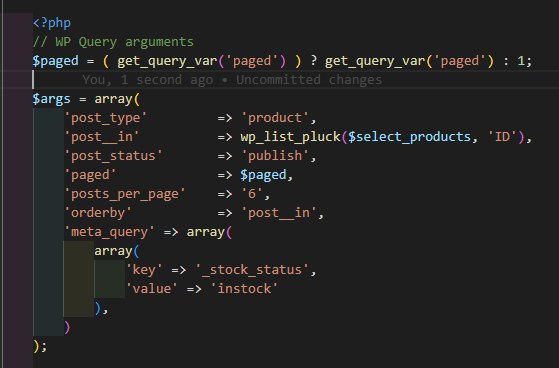This screenshot has width=559, height=368.
Task: Click the 'array(' after $args equals
Action: (x=117, y=99)
